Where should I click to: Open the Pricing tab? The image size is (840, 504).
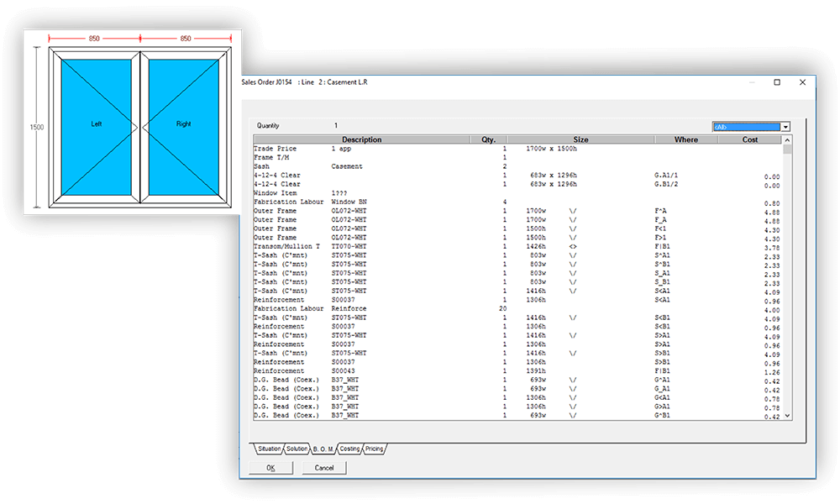373,449
